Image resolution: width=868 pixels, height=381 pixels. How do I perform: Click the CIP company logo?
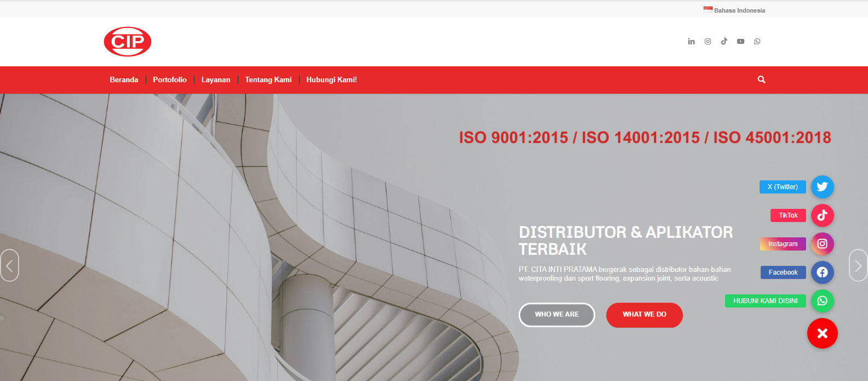(128, 42)
